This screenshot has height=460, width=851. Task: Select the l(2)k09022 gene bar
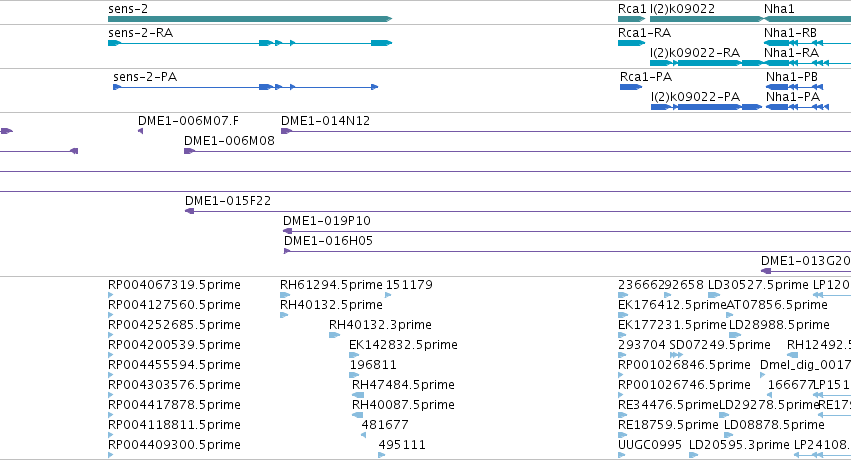707,19
